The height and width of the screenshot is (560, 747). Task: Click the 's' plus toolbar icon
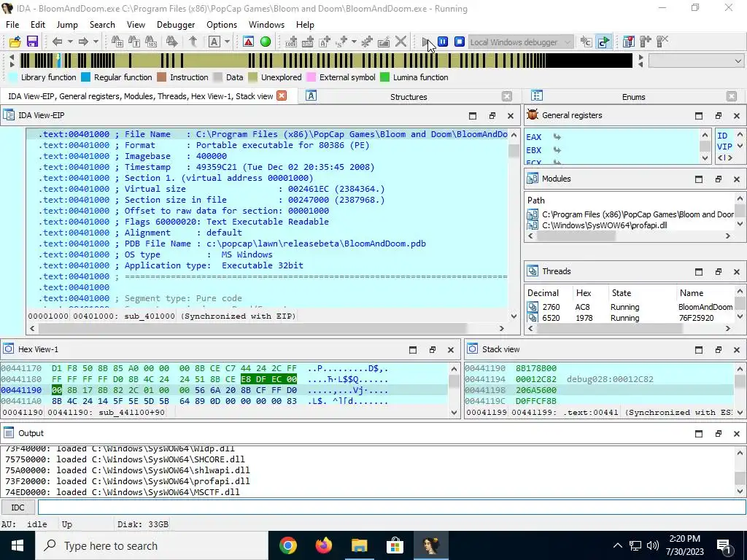tap(341, 42)
